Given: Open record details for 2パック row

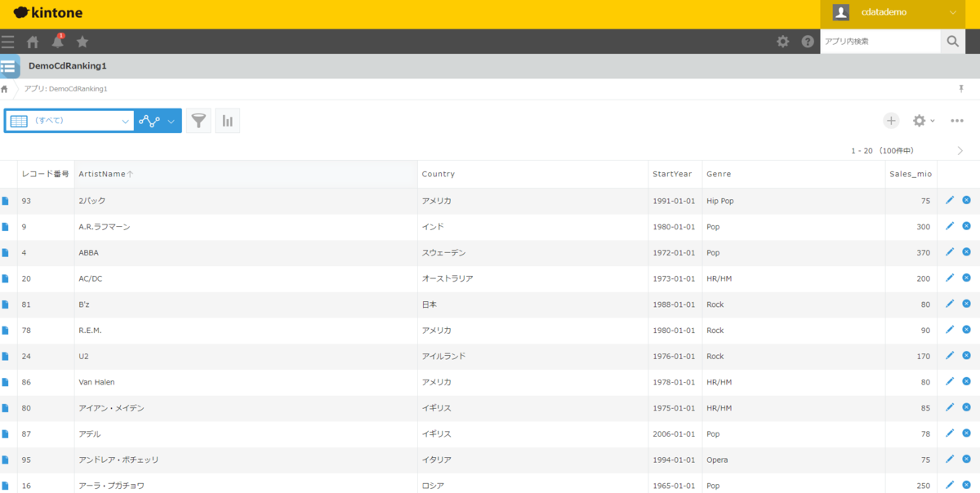Looking at the screenshot, I should point(5,201).
